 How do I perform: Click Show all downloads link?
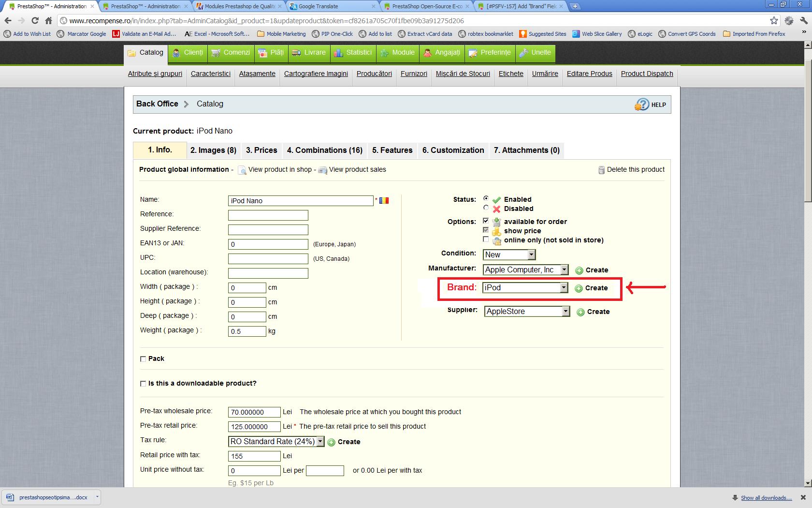(x=766, y=497)
